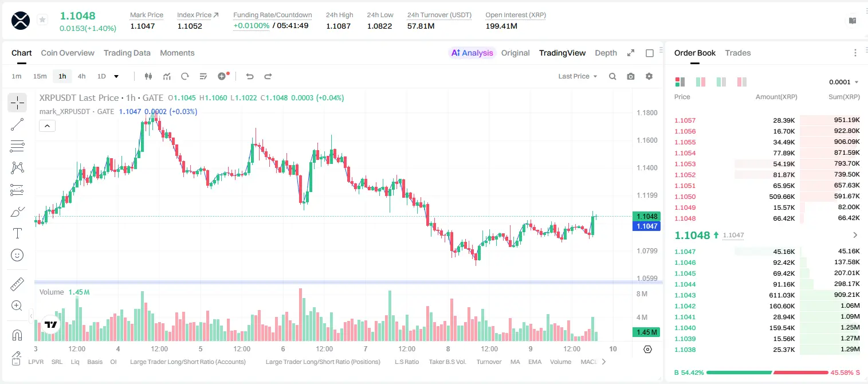
Task: Switch to Depth chart view
Action: coord(606,53)
